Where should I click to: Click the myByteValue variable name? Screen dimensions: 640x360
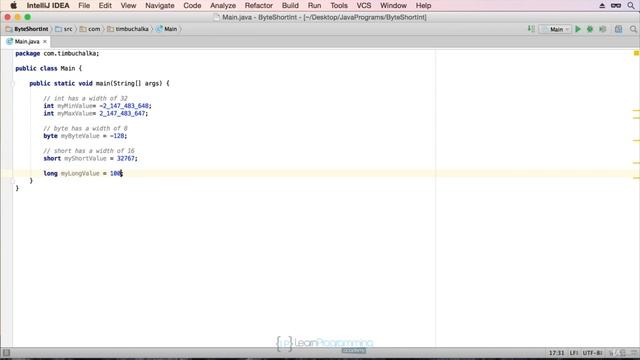[80, 136]
